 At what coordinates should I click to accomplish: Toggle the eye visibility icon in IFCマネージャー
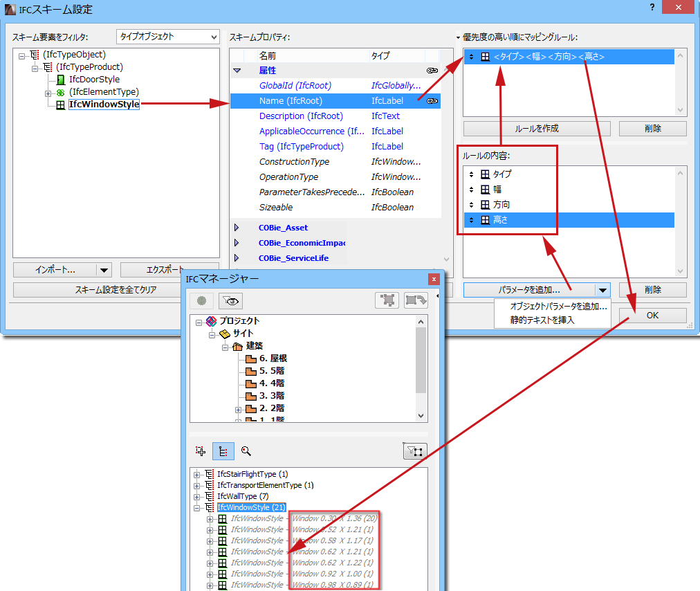coord(231,300)
